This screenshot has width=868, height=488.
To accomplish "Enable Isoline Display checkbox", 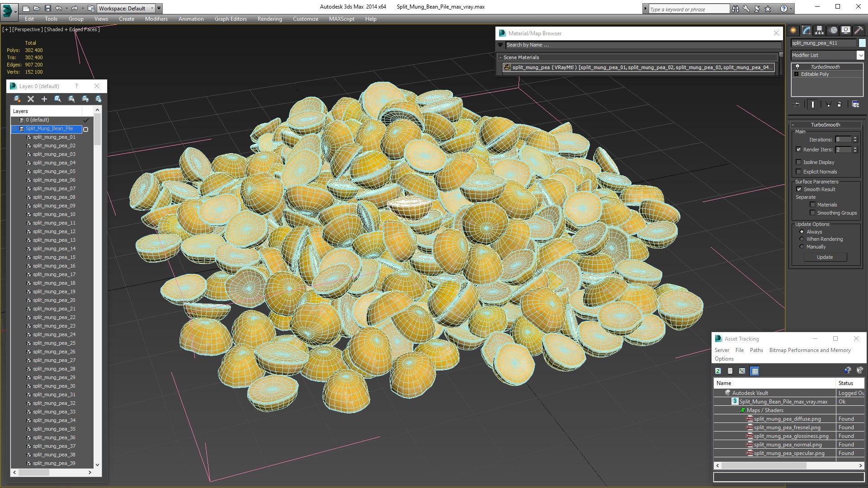I will coord(798,162).
